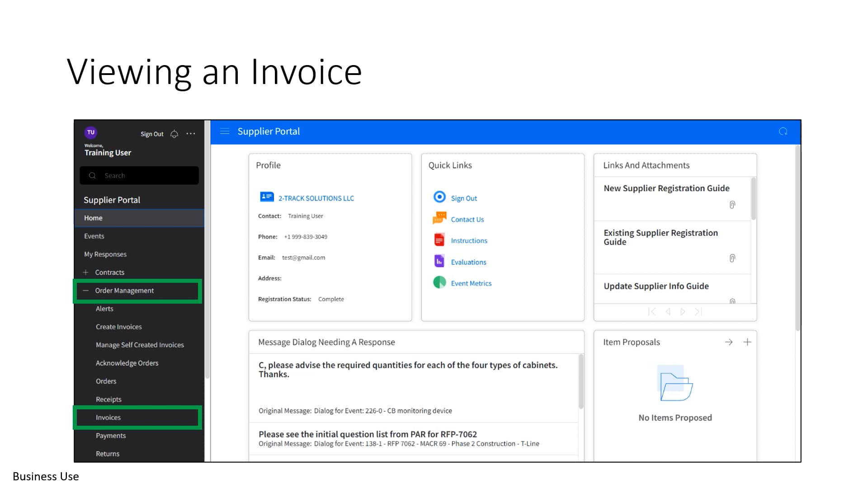
Task: Add a new item proposal via plus icon
Action: pos(748,342)
